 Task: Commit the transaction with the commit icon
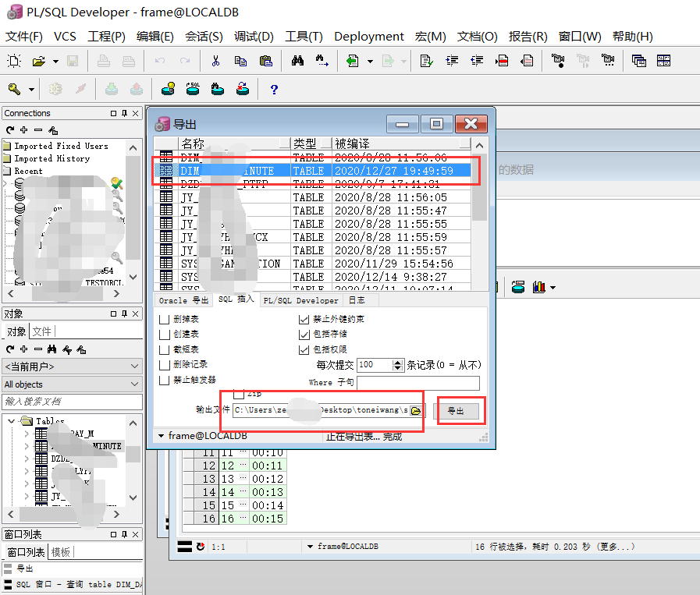tap(112, 89)
